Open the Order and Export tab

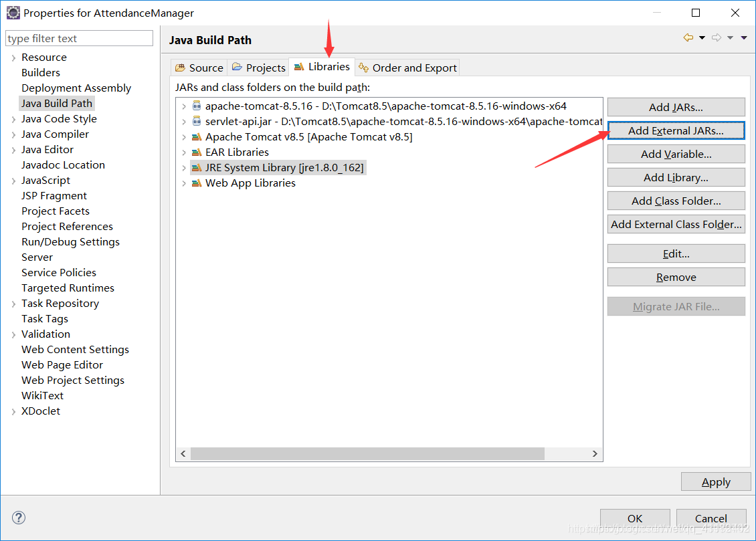[x=407, y=68]
